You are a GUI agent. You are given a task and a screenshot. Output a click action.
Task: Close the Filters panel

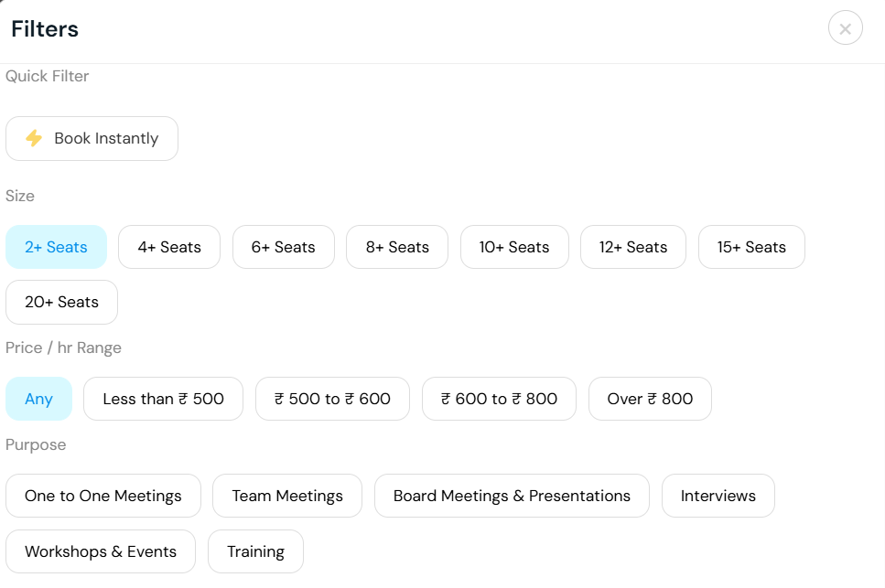[x=845, y=28]
